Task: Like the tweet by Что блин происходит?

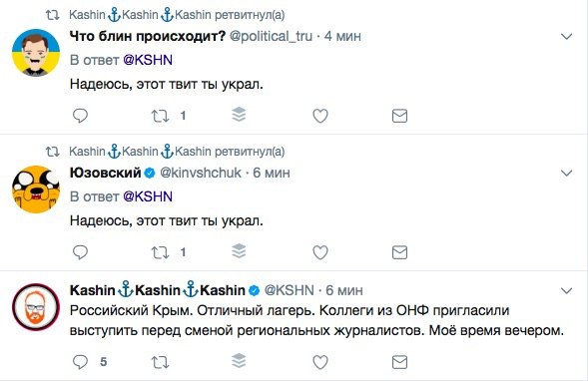Action: pyautogui.click(x=320, y=116)
